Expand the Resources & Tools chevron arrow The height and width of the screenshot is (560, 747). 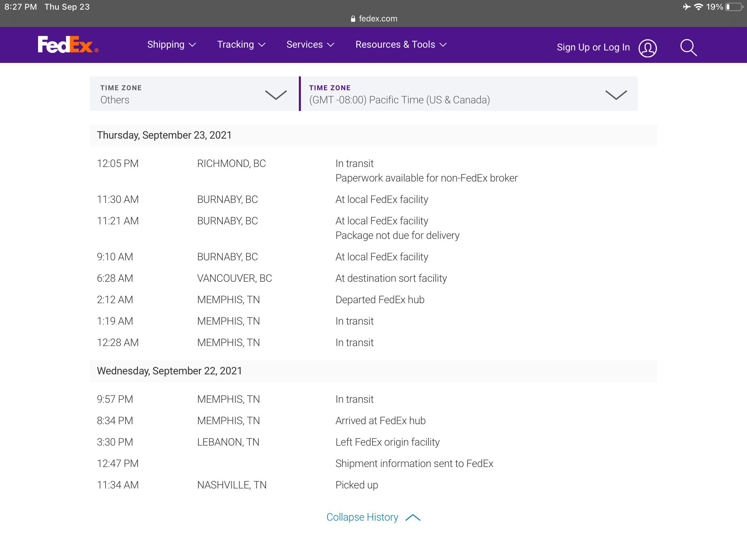tap(443, 45)
